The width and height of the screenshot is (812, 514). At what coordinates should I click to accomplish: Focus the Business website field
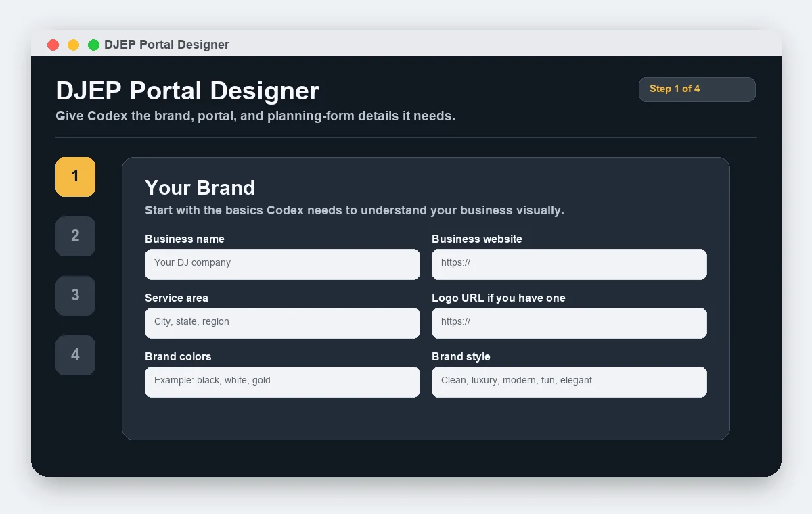pyautogui.click(x=569, y=264)
